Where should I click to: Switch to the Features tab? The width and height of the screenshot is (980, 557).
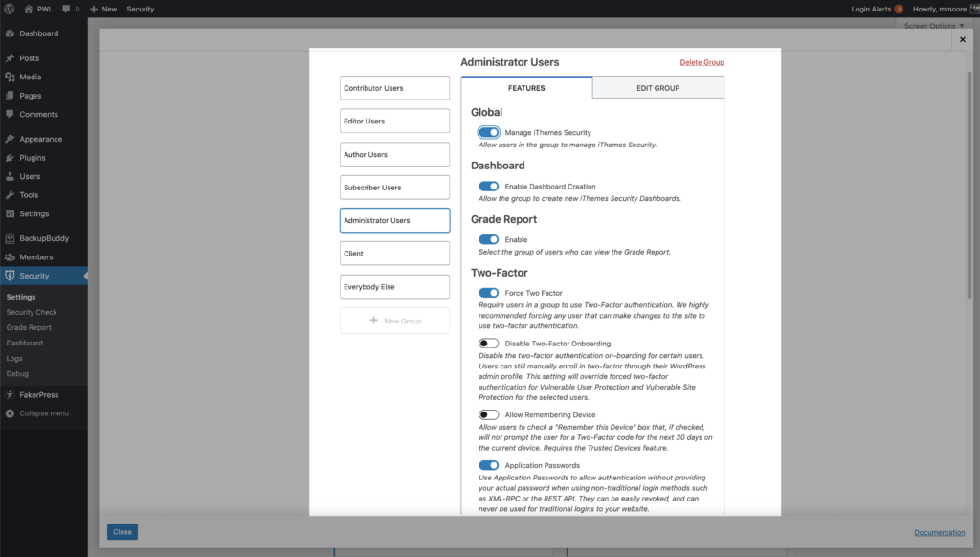click(x=526, y=87)
